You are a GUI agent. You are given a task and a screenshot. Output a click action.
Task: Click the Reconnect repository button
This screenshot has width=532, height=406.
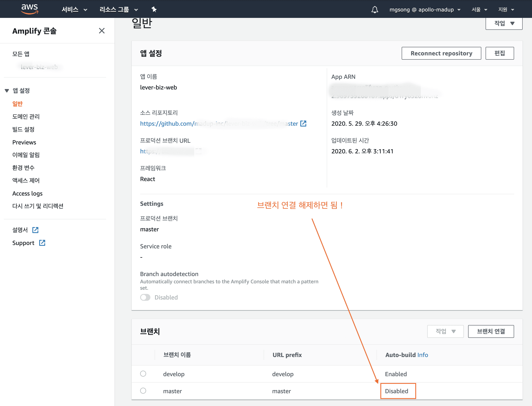441,53
